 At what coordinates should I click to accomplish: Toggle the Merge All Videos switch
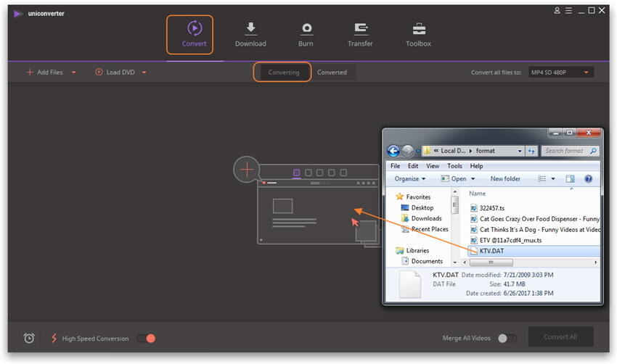pyautogui.click(x=507, y=338)
